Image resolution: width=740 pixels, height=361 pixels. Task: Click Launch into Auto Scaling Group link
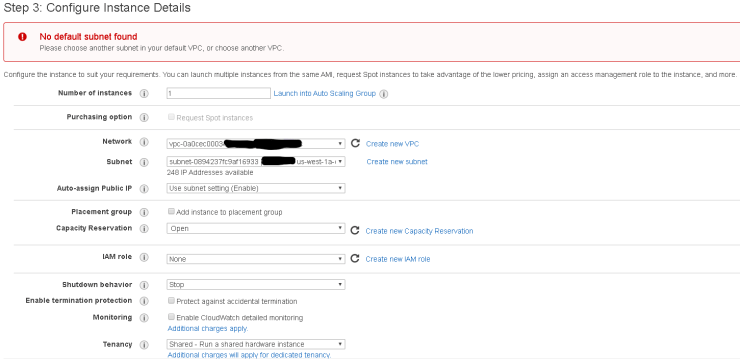click(x=325, y=93)
